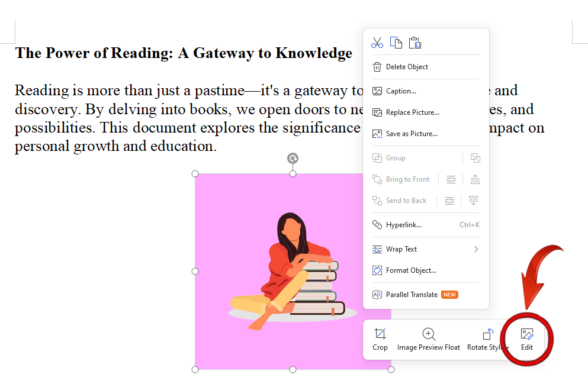
Task: Click the Ungroup icon beside Group
Action: pyautogui.click(x=475, y=158)
